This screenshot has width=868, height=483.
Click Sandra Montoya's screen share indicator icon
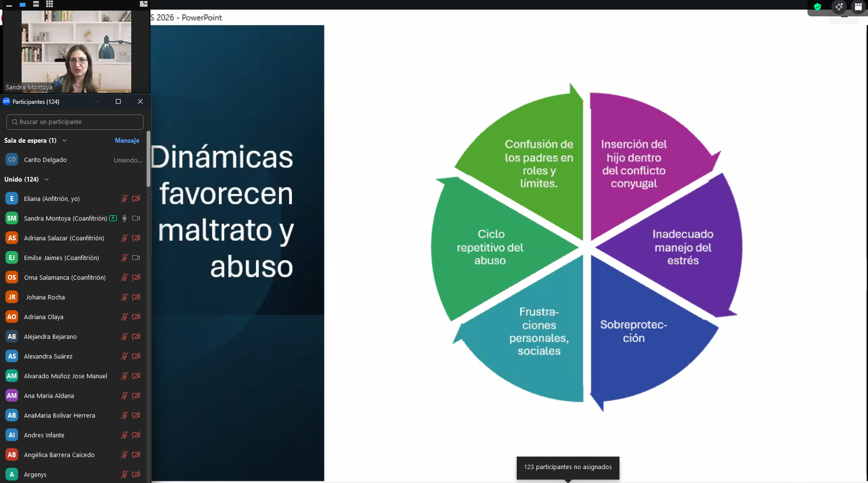[x=113, y=218]
